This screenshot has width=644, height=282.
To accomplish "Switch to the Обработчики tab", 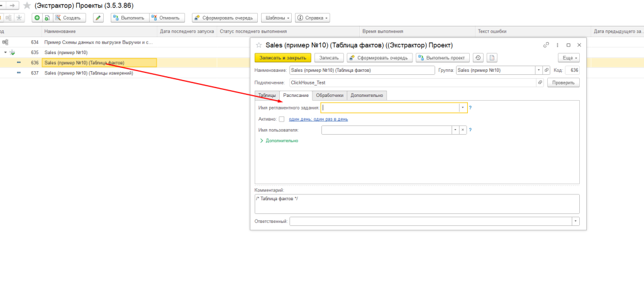I will (330, 95).
